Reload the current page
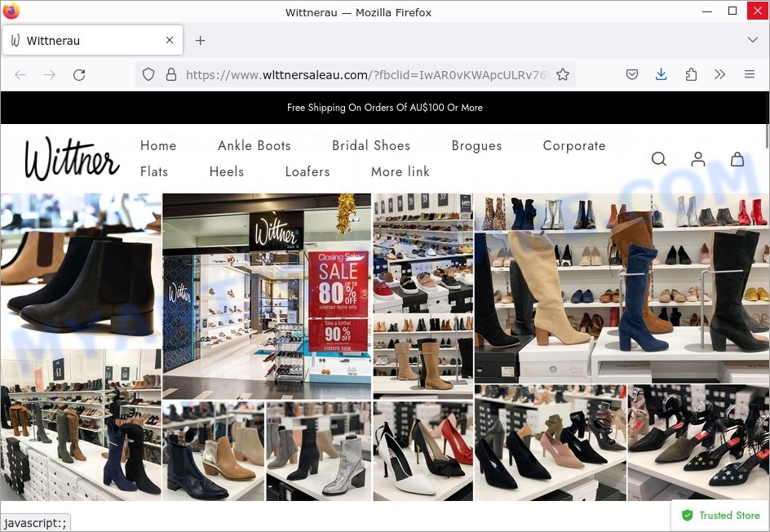770x532 pixels. point(79,75)
